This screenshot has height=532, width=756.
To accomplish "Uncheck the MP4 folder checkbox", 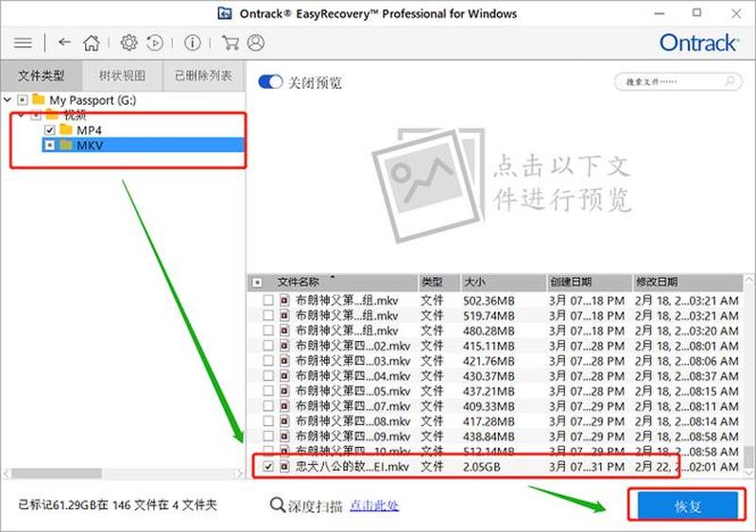I will [50, 130].
